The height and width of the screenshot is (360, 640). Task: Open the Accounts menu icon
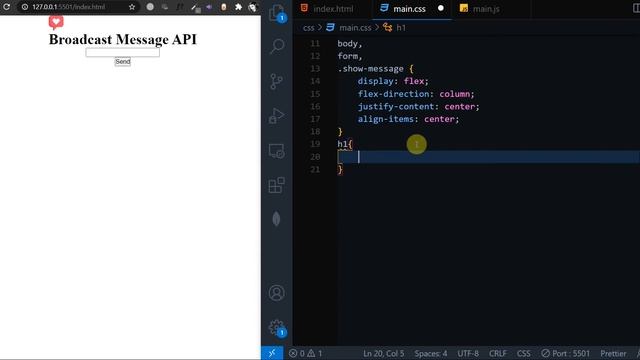click(277, 293)
